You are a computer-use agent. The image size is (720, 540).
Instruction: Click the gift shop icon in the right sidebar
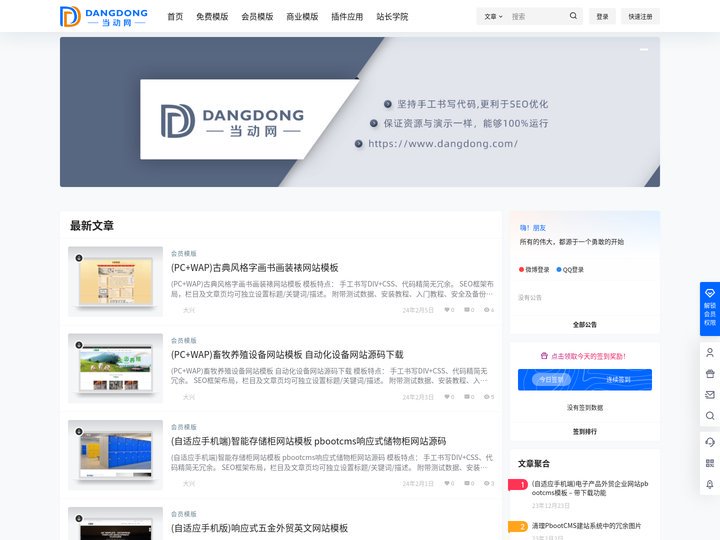(709, 374)
